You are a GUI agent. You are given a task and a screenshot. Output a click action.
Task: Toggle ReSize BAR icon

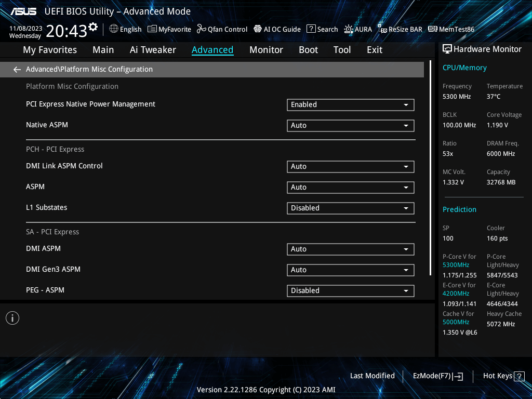382,29
